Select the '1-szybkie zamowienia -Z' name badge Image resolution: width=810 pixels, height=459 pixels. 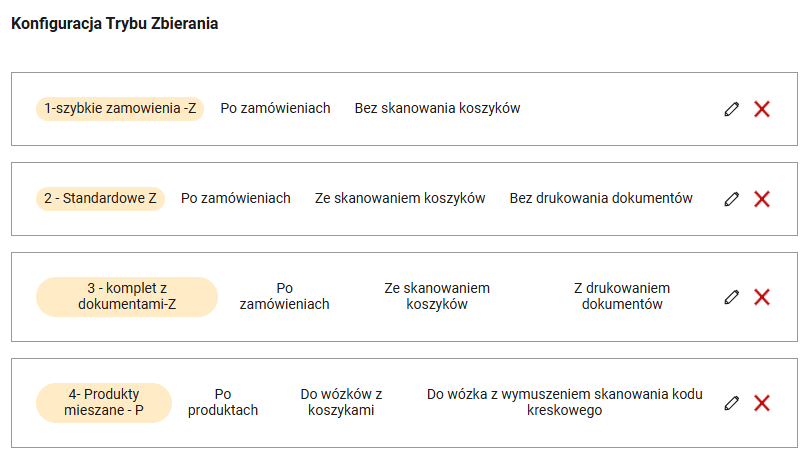(x=120, y=109)
